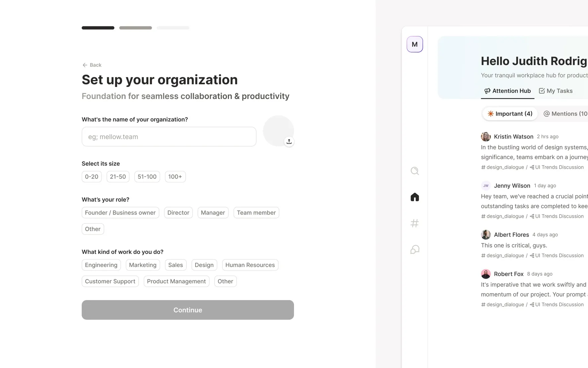The width and height of the screenshot is (588, 368).
Task: Click message text "This one is critical, guys."
Action: [514, 246]
